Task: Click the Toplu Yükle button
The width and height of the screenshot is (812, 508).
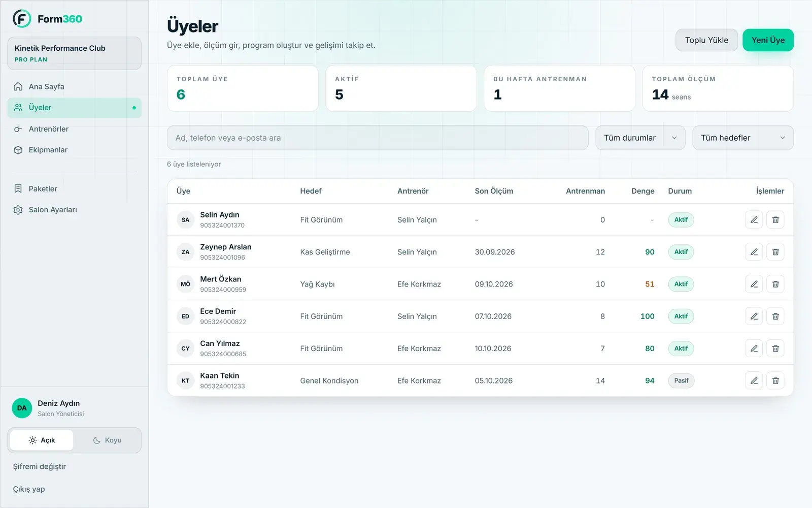Action: pos(706,40)
